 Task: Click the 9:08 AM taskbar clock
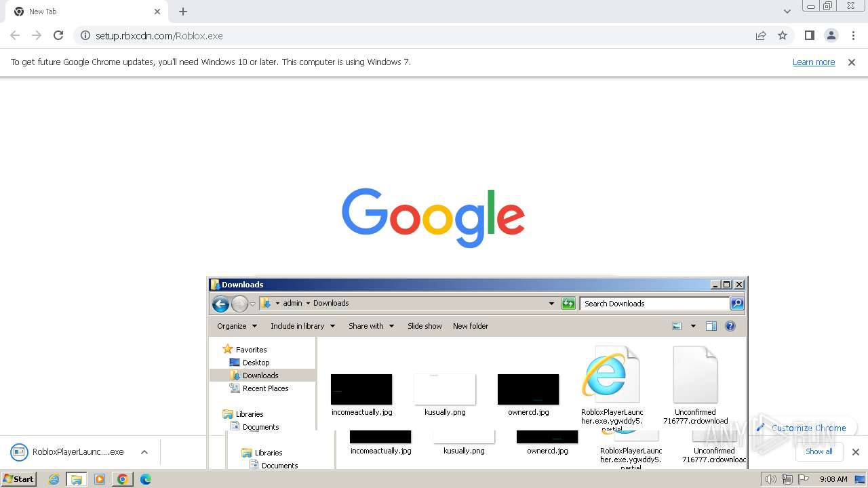833,479
